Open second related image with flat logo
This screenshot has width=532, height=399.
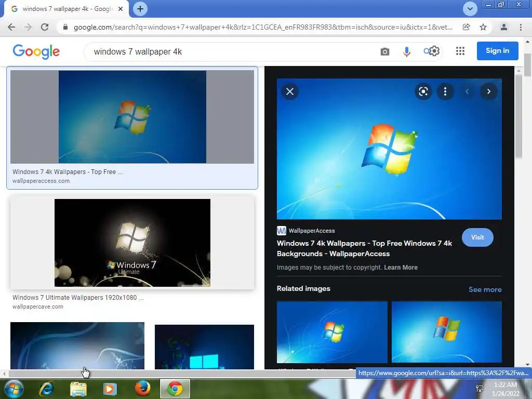pos(446,332)
